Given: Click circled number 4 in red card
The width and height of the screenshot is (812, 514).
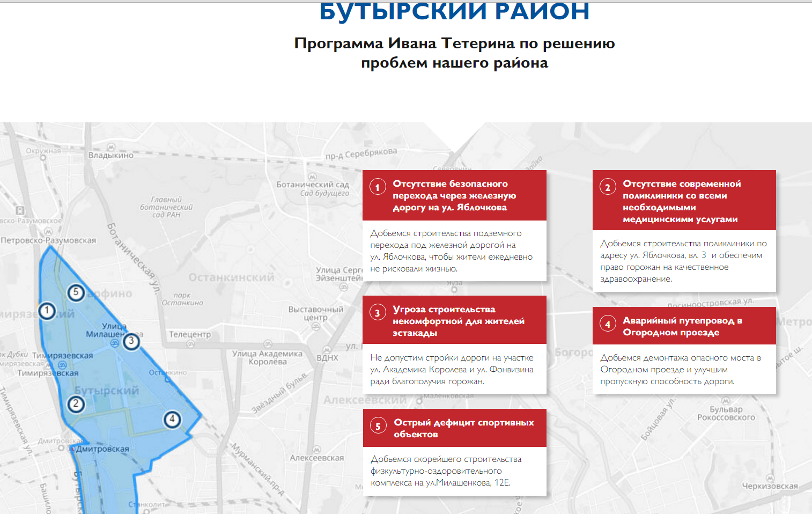Looking at the screenshot, I should pos(608,324).
